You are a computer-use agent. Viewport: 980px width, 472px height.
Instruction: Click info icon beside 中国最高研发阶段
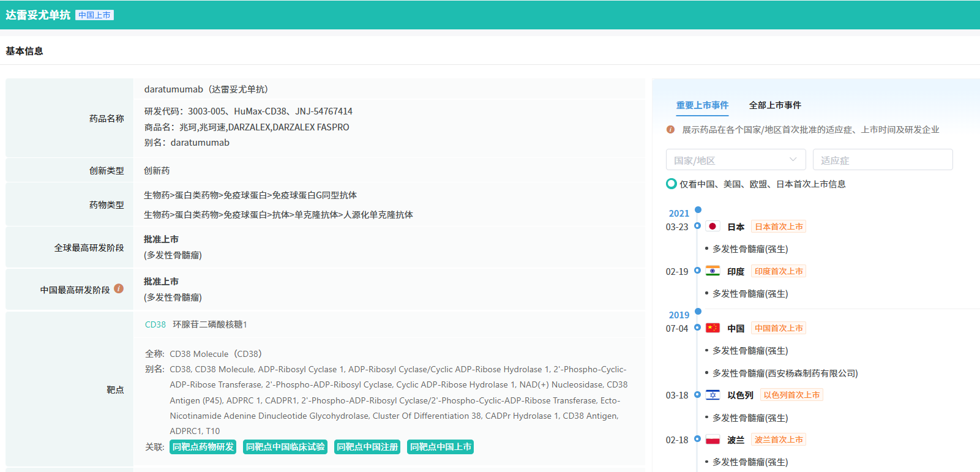[119, 289]
